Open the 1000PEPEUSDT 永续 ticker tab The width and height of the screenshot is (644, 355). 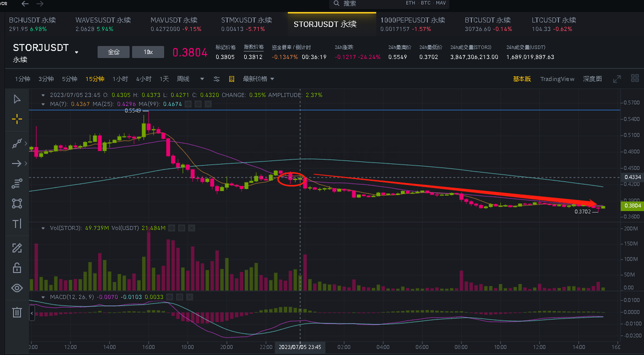click(412, 24)
